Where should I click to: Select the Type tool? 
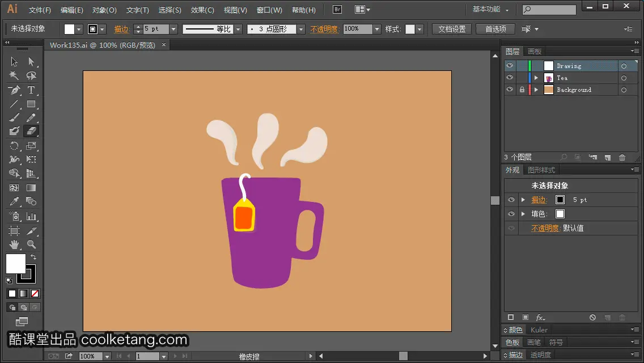(31, 90)
